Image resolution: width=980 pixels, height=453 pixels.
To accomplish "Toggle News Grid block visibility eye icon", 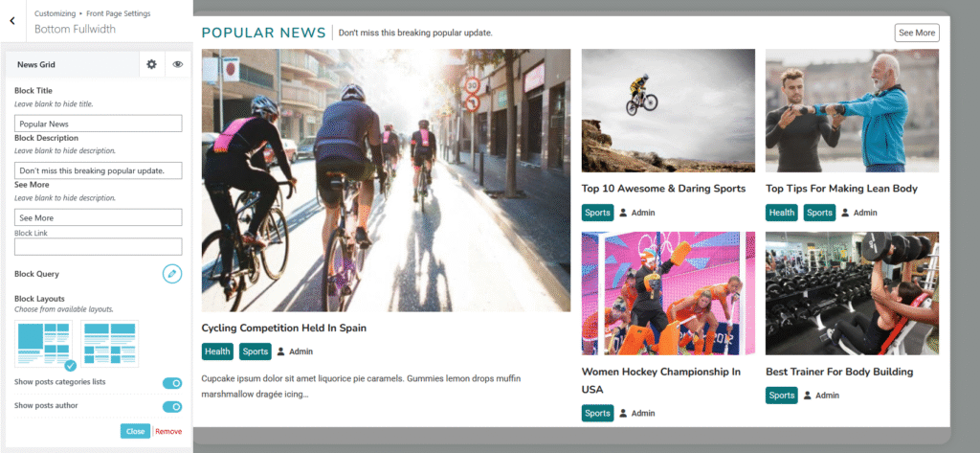I will coord(178,64).
